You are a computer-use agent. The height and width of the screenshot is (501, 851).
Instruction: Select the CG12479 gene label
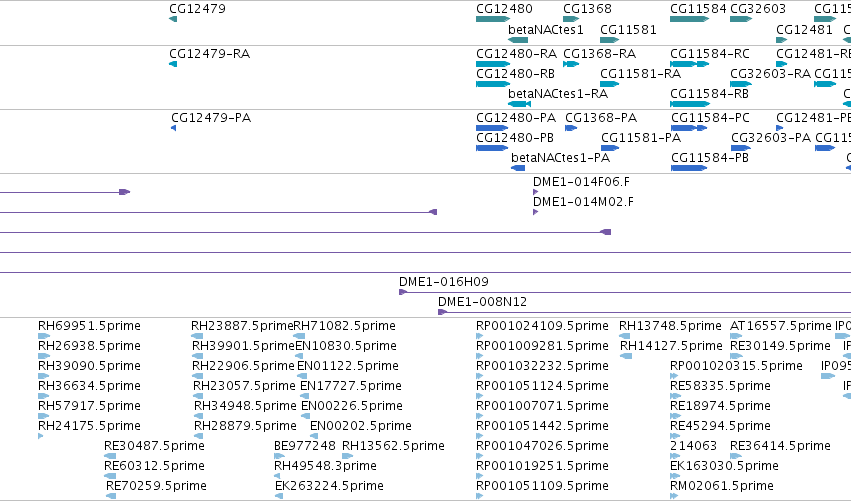(x=197, y=9)
